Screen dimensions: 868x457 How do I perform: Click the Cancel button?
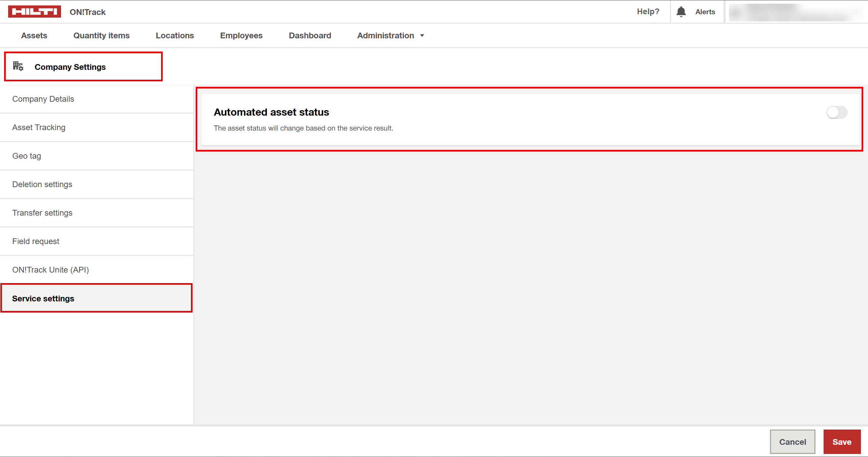coord(792,442)
